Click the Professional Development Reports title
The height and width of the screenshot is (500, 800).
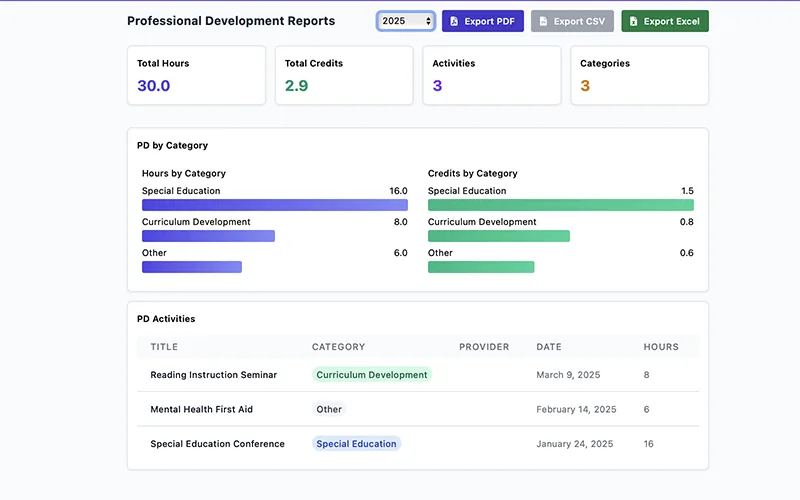coord(231,21)
